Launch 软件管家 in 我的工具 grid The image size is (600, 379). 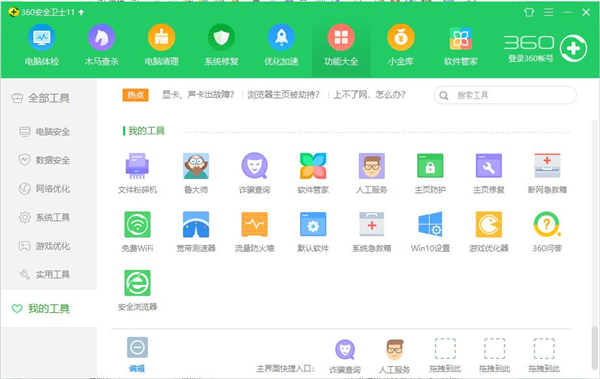[x=313, y=173]
